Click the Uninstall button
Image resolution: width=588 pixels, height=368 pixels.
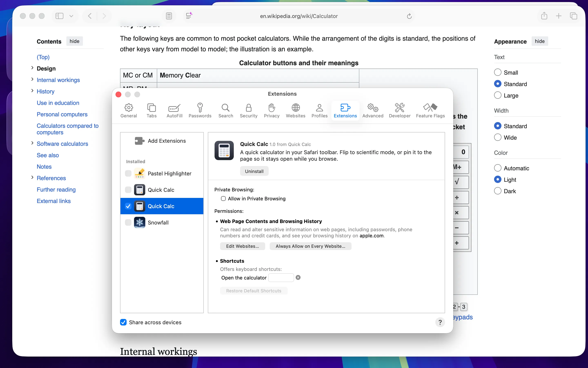point(254,171)
